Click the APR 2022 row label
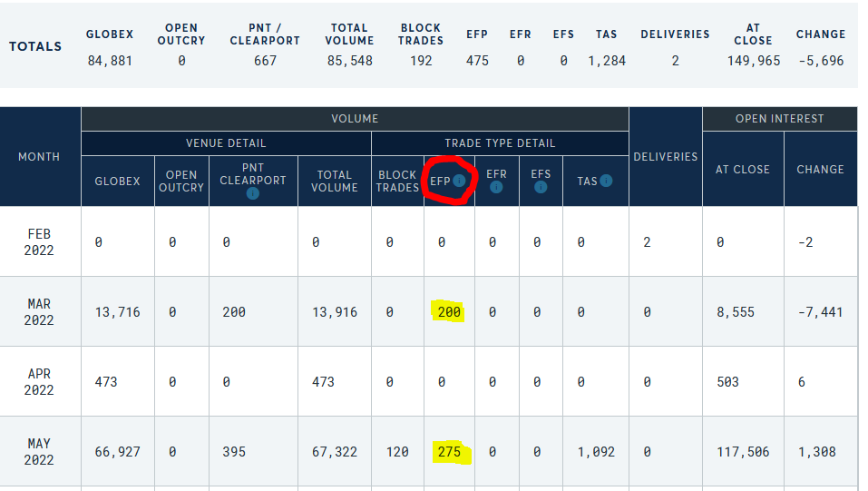The image size is (868, 491). coord(39,382)
